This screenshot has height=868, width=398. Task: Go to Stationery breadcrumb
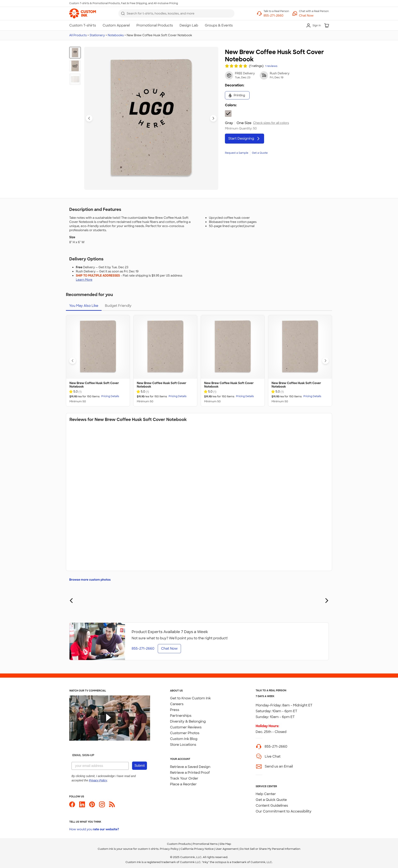point(97,35)
